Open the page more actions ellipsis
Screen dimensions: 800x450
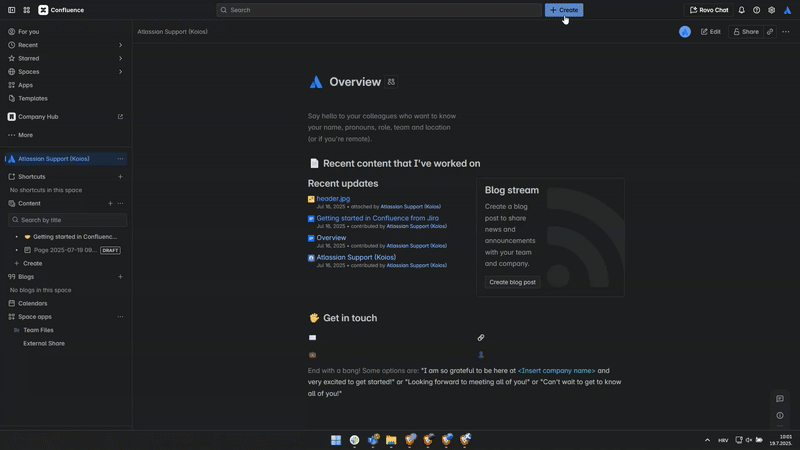786,32
